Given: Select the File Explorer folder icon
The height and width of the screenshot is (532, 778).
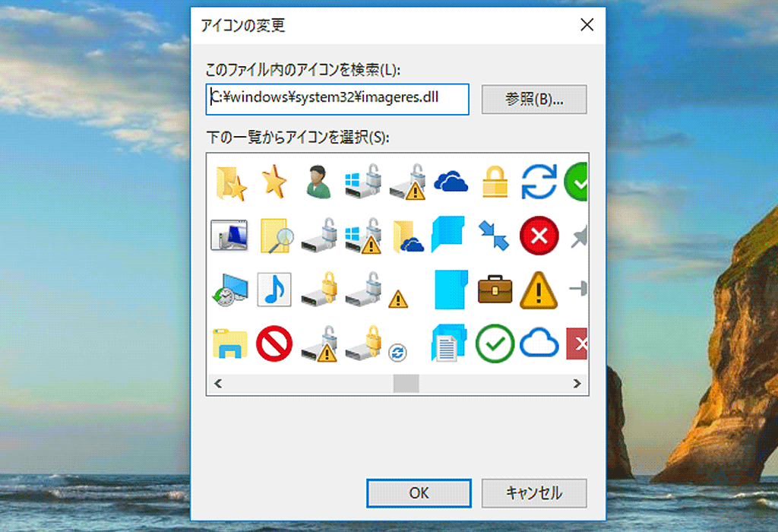Looking at the screenshot, I should pyautogui.click(x=230, y=343).
